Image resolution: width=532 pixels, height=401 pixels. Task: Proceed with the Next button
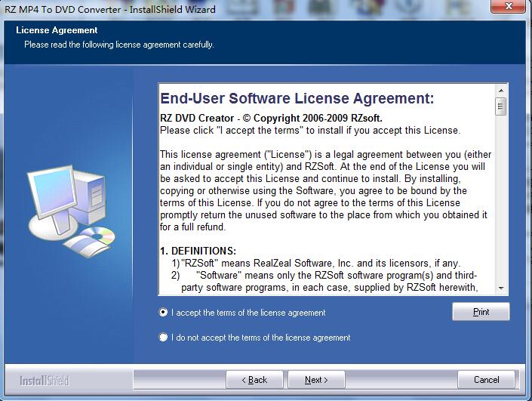pyautogui.click(x=316, y=380)
